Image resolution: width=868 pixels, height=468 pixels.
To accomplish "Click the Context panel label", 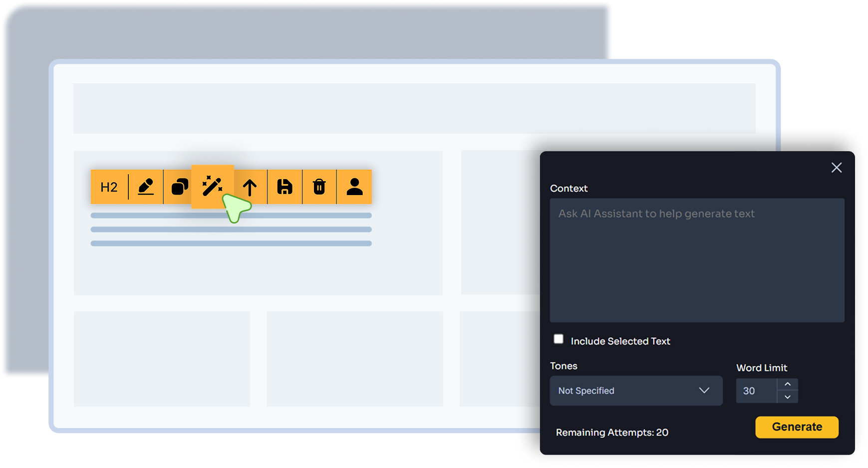I will click(x=569, y=189).
